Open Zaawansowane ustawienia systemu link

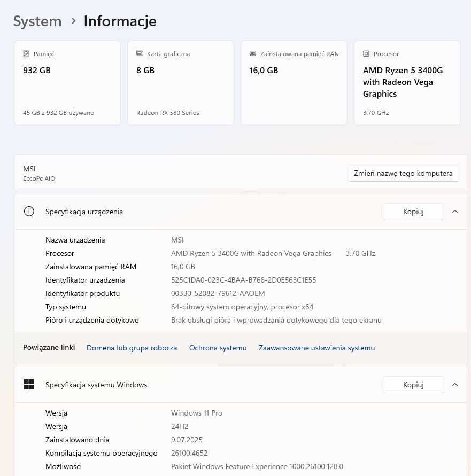[316, 348]
